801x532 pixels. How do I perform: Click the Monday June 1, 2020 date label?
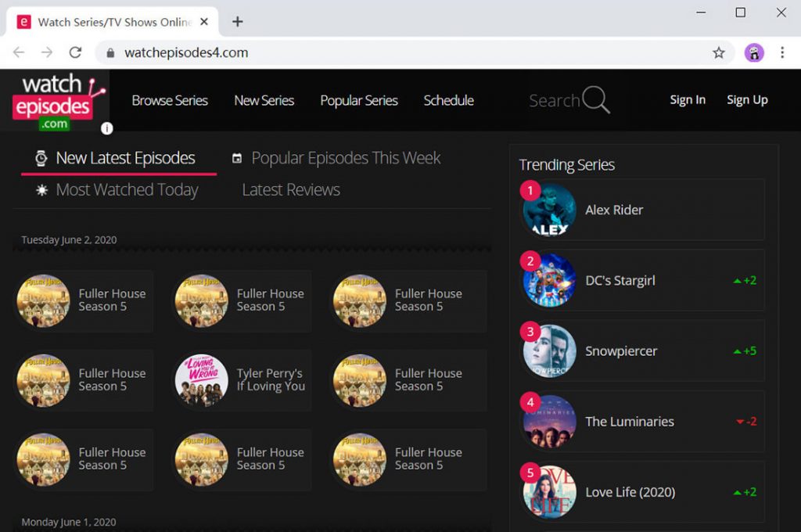69,522
